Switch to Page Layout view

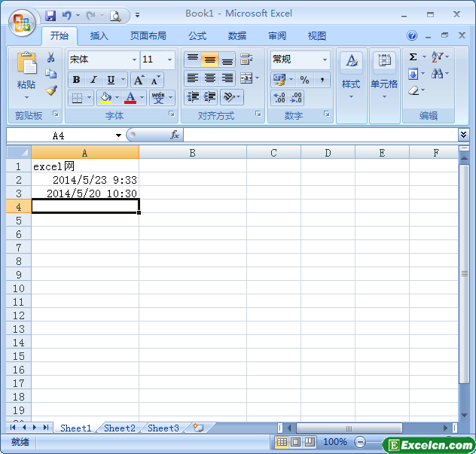coord(295,441)
